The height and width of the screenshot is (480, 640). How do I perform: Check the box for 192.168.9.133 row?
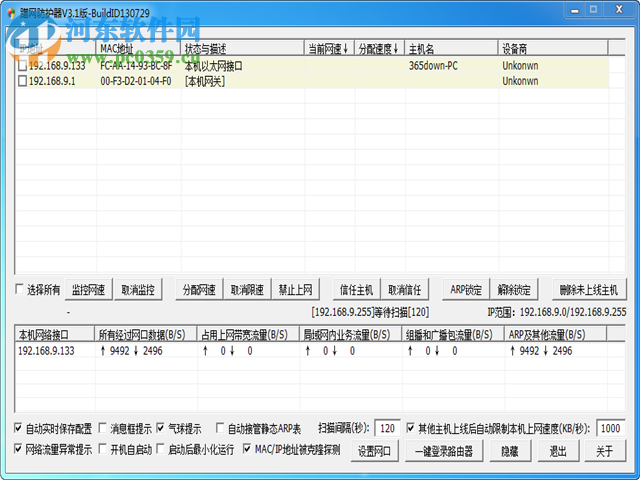pyautogui.click(x=23, y=66)
